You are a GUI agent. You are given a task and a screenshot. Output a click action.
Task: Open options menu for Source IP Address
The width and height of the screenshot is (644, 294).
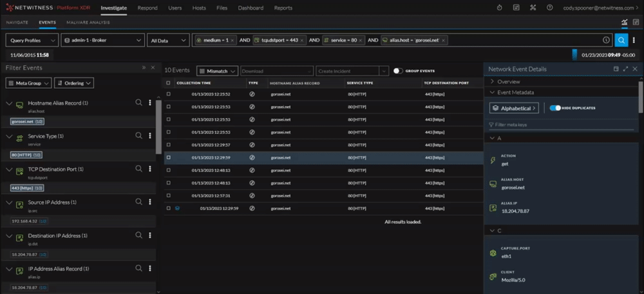pyautogui.click(x=150, y=202)
